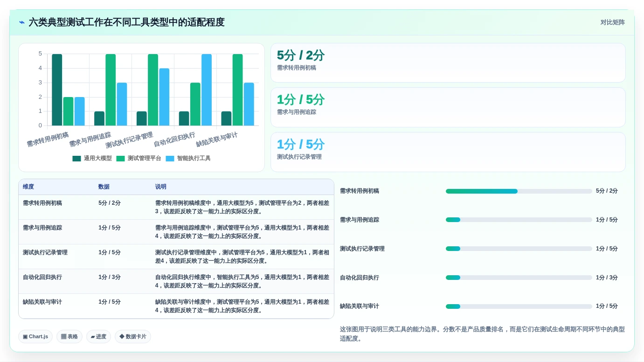Click the 说明 table column header

161,187
